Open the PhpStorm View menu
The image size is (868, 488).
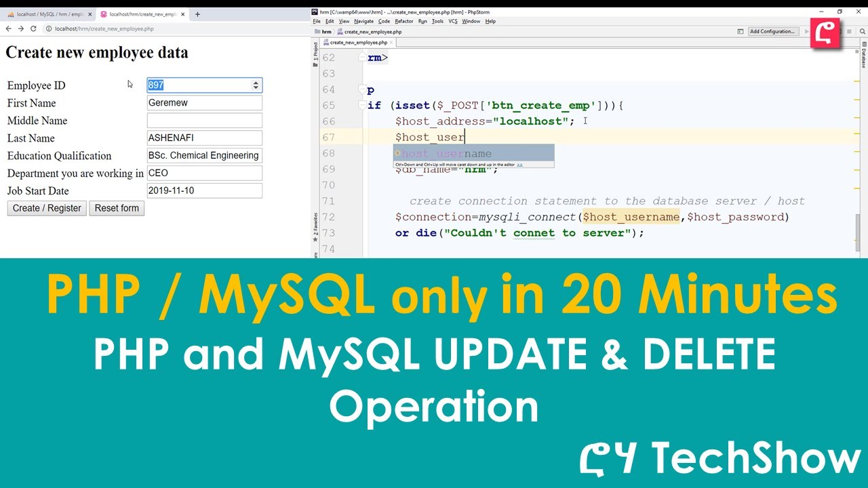point(344,21)
